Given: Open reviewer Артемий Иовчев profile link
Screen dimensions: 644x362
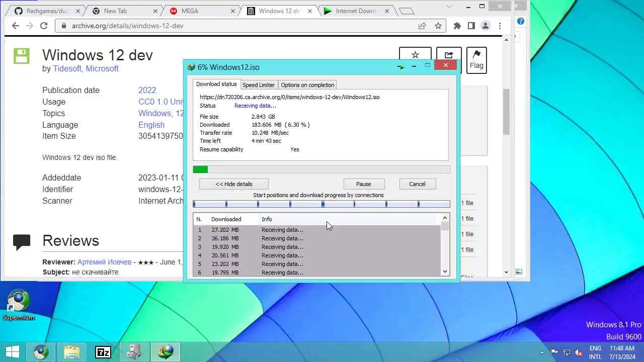Looking at the screenshot, I should point(104,262).
